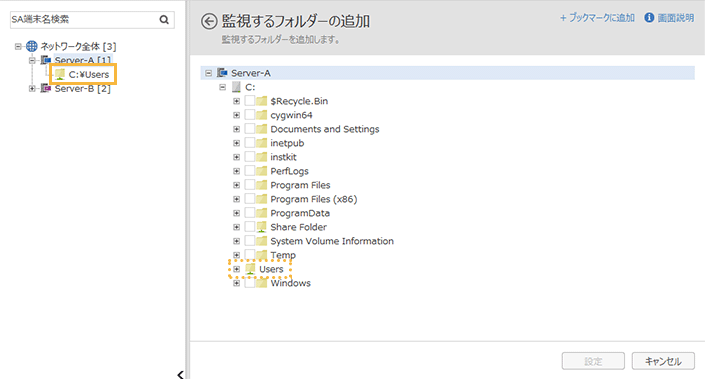Select C:¥Users under Server-A

[x=89, y=74]
